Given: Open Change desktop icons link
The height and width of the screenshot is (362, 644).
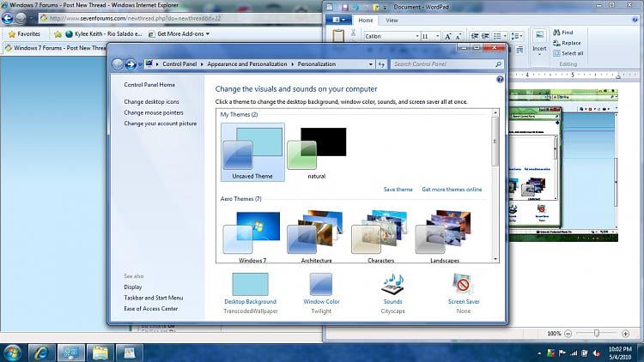Looking at the screenshot, I should click(x=151, y=101).
